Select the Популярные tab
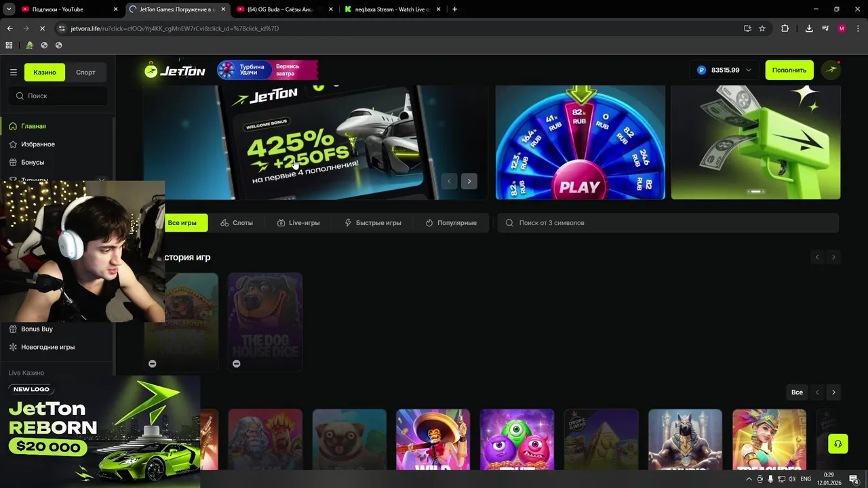The width and height of the screenshot is (868, 488). (x=451, y=222)
